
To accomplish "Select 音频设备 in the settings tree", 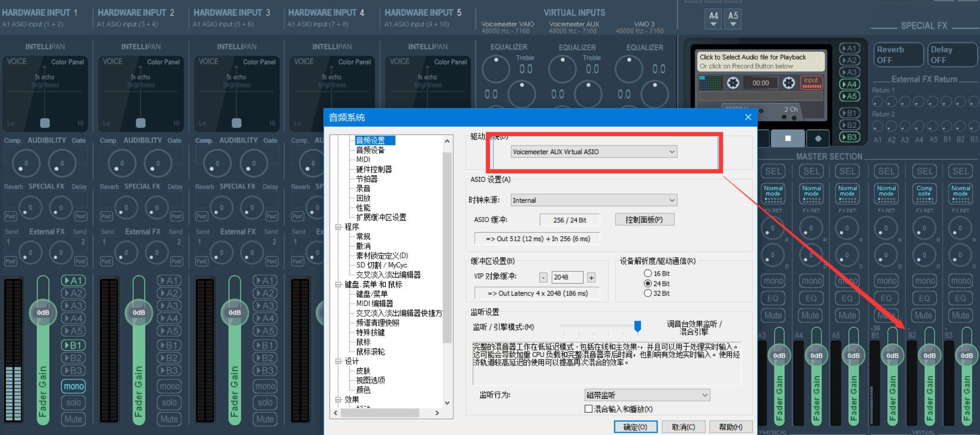I will click(370, 150).
